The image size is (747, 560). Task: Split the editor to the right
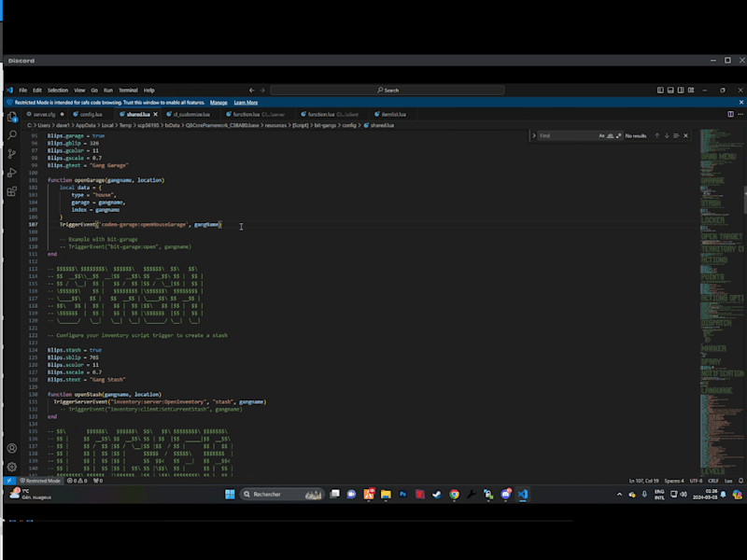click(730, 114)
